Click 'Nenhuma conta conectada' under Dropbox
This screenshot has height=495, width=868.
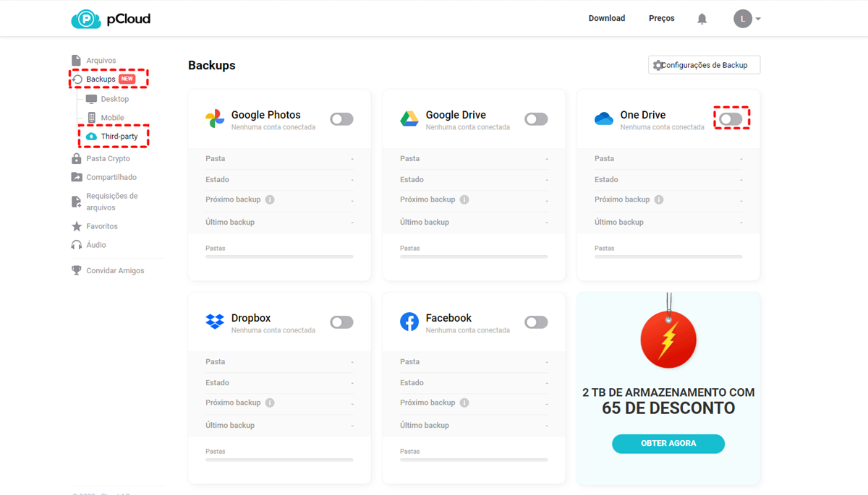click(x=273, y=330)
